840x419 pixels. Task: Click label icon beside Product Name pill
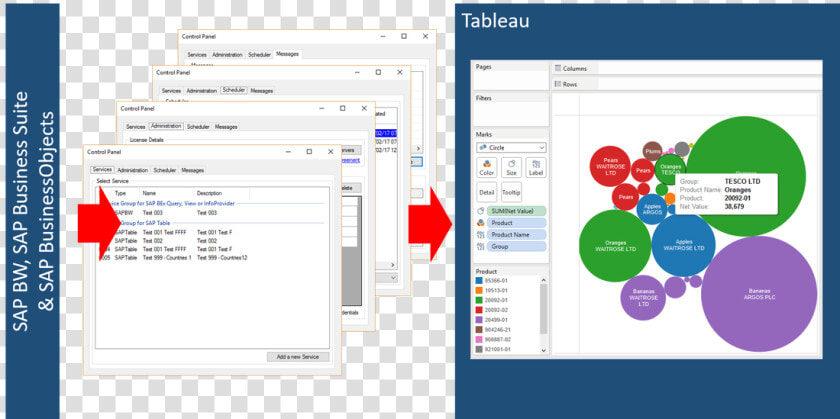[481, 235]
